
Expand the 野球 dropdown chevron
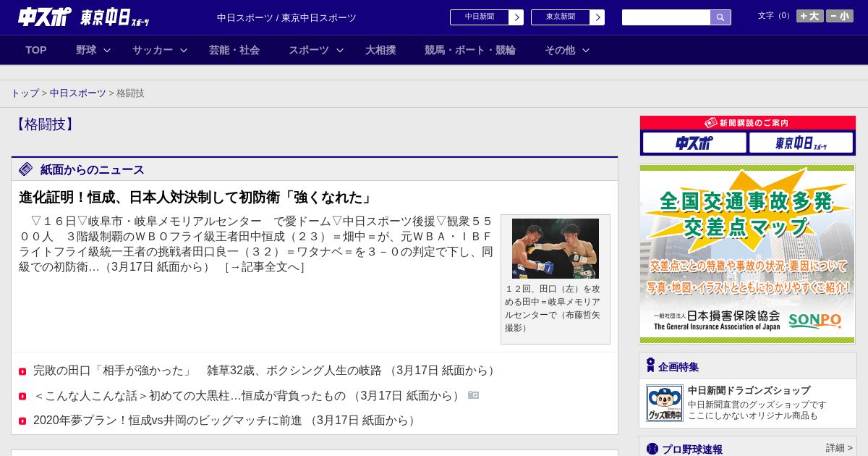(x=107, y=50)
